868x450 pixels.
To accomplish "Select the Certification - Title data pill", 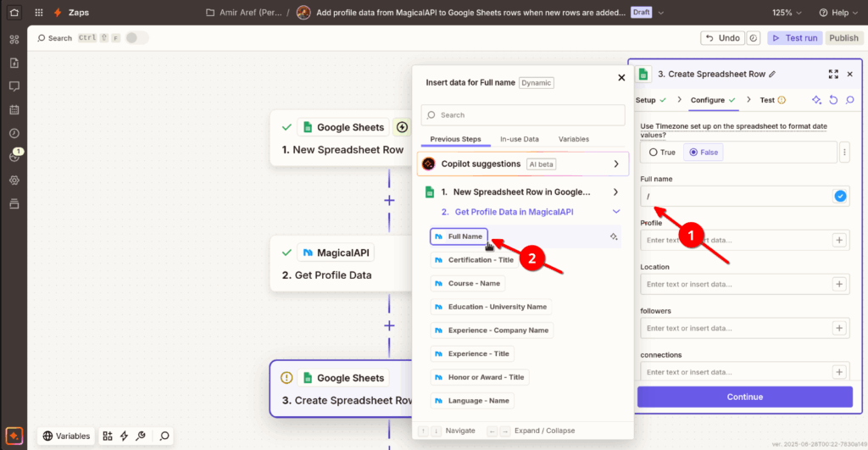I will coord(475,260).
